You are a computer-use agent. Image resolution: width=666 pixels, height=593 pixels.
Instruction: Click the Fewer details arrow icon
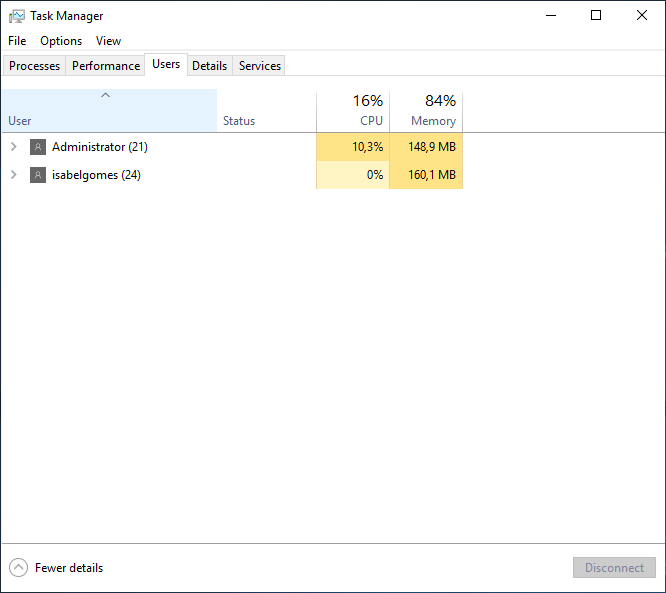18,568
